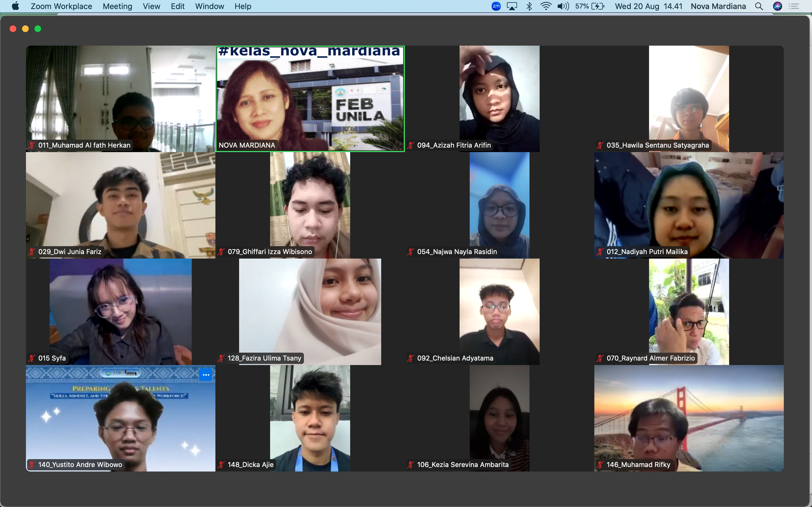Open the Meeting menu
The image size is (812, 507).
click(117, 6)
